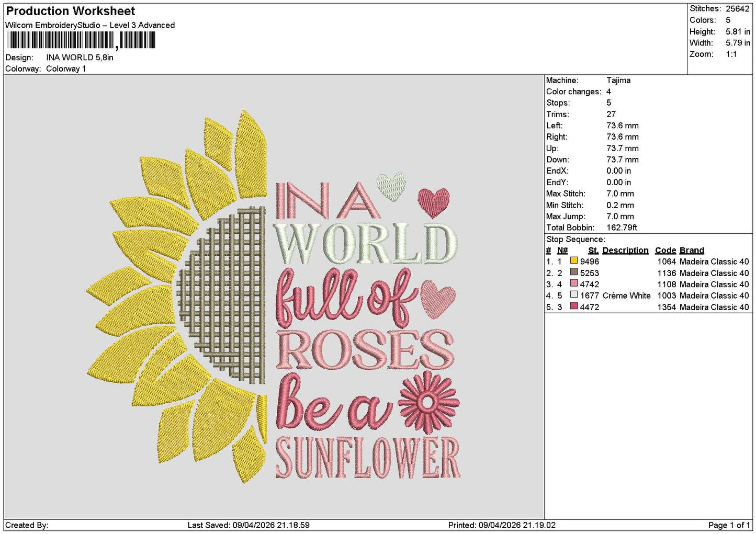Click code 1354 in the stop sequence
Viewport: 756px width, 534px height.
pyautogui.click(x=667, y=307)
